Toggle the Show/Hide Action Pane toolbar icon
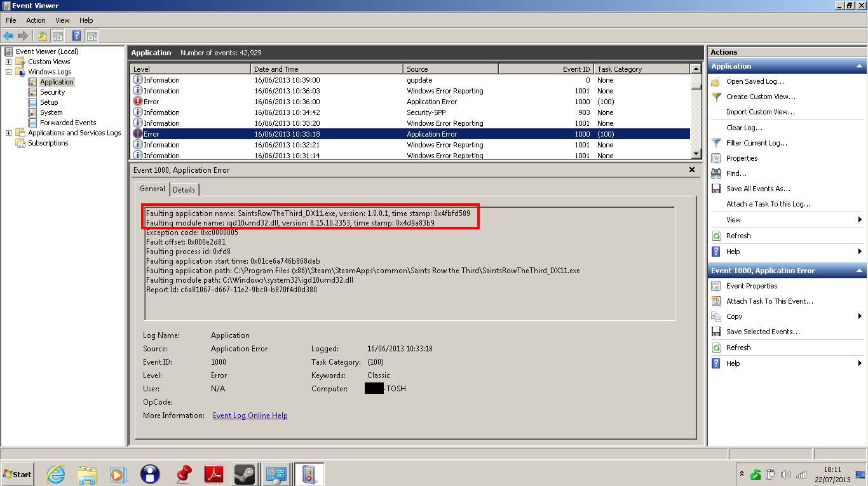This screenshot has height=486, width=868. (x=92, y=36)
